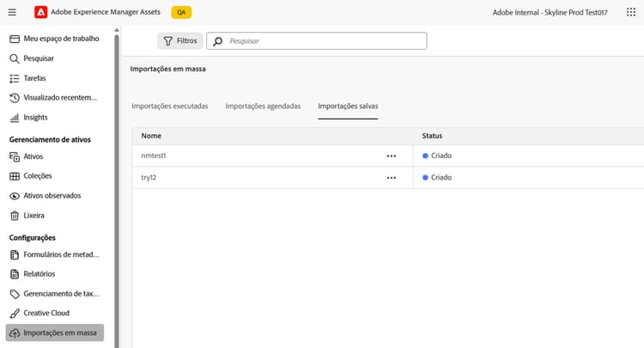644x348 pixels.
Task: Click the Gerenciamento de ativos section label
Action: (50, 140)
